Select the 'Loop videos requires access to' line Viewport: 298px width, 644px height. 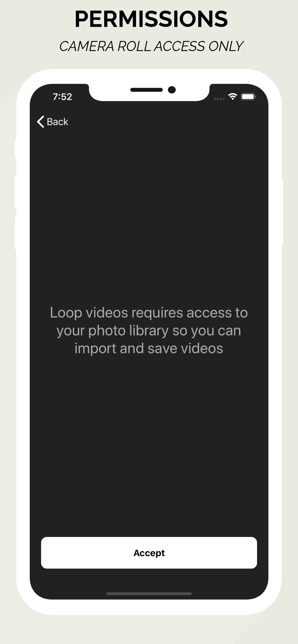point(149,312)
